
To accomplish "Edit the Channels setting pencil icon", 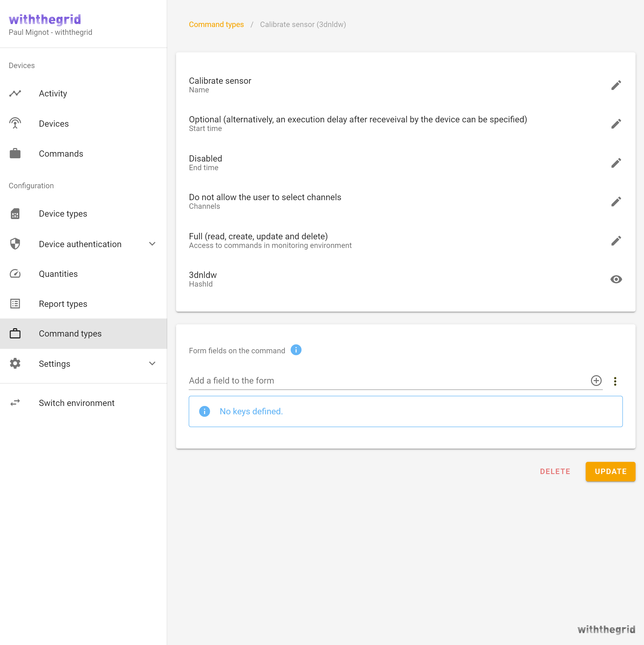I will [616, 202].
